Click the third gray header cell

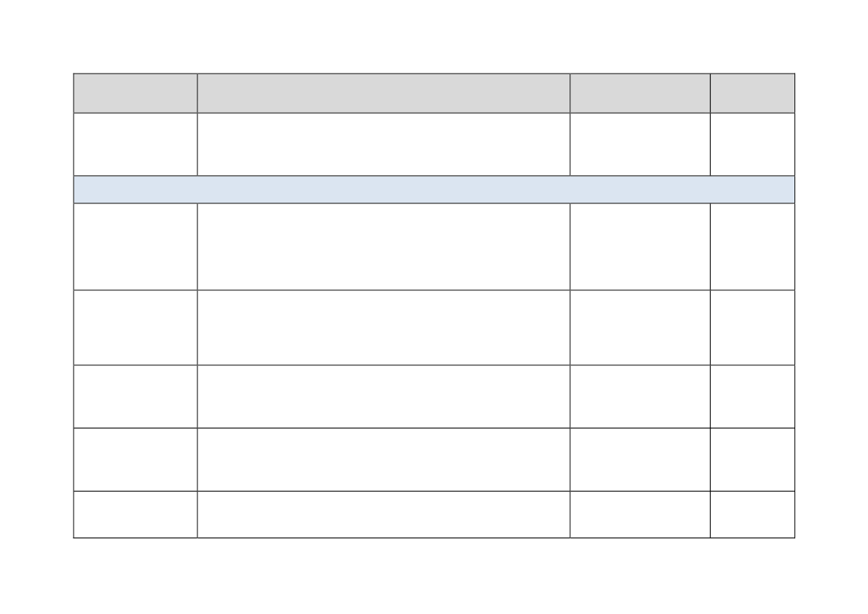(640, 93)
